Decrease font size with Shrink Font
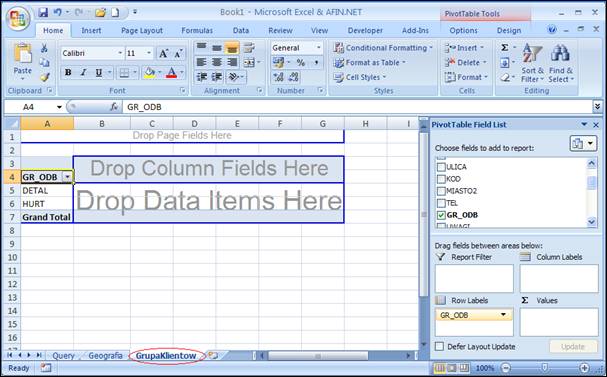Image resolution: width=607 pixels, height=377 pixels. coord(178,53)
